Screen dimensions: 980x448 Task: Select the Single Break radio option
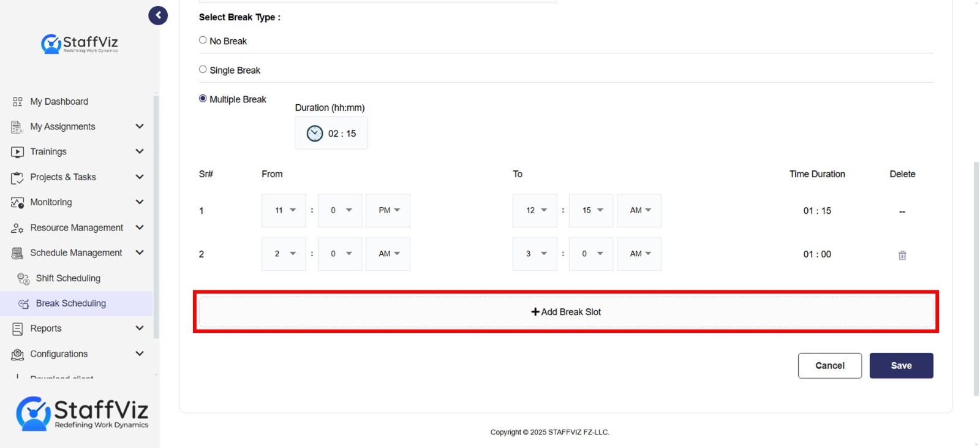pyautogui.click(x=203, y=69)
